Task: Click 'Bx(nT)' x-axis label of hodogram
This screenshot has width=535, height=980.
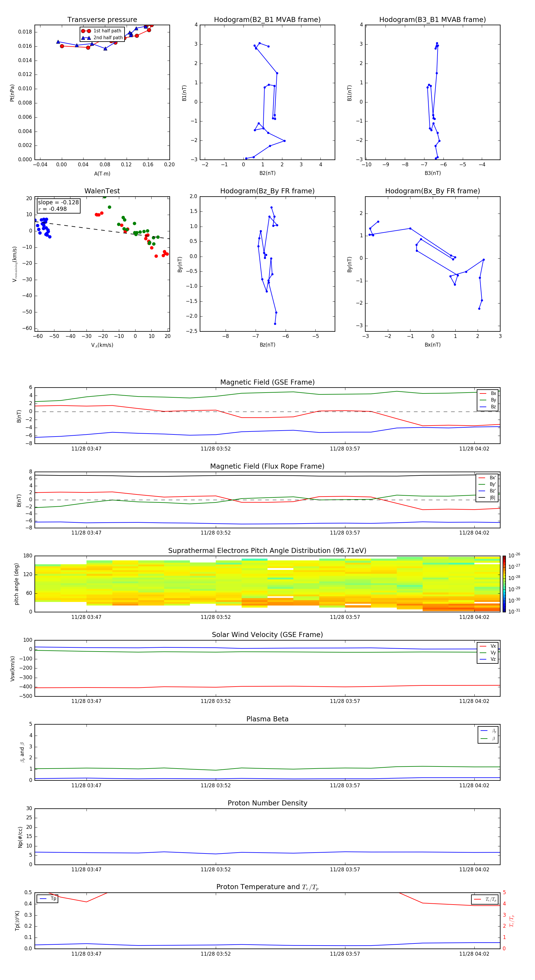Action: (x=432, y=345)
